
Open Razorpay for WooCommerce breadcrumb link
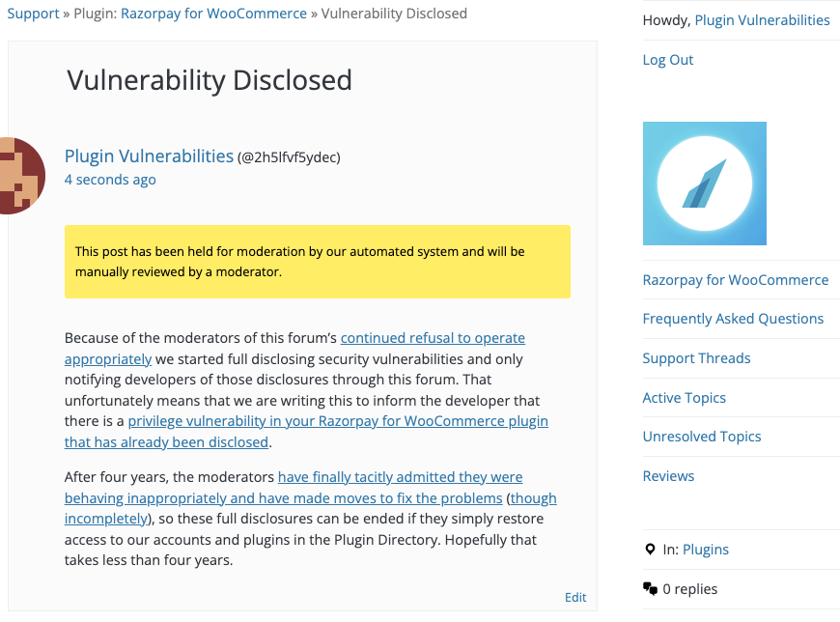pos(213,14)
